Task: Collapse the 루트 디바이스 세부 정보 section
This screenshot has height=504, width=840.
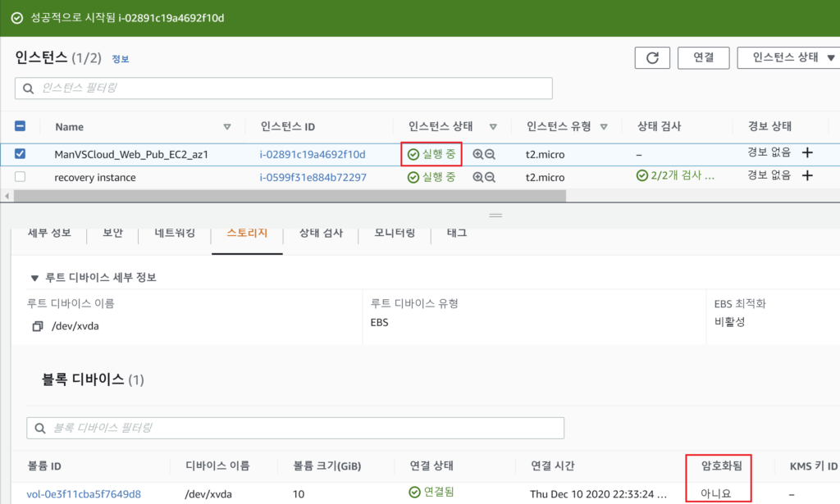Action: click(x=34, y=277)
